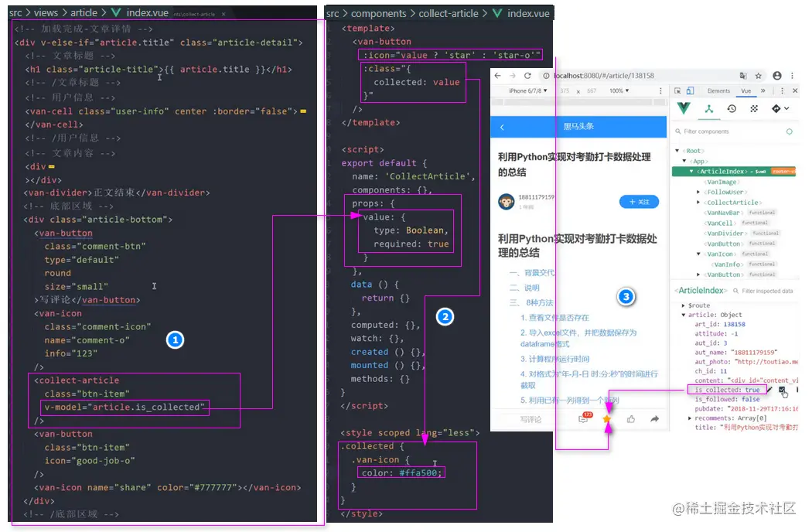Click the author monkey avatar
The height and width of the screenshot is (532, 812).
[x=506, y=202]
